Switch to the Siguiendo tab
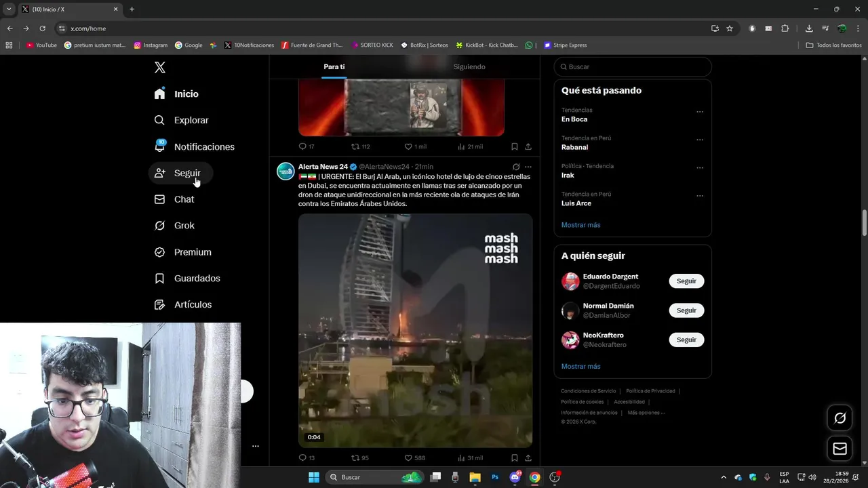868x488 pixels. pyautogui.click(x=469, y=66)
